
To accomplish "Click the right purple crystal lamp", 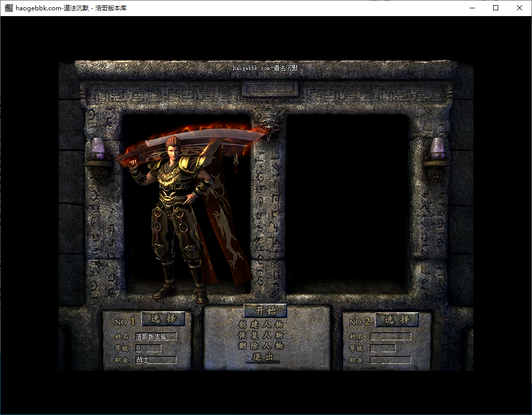I will point(437,149).
